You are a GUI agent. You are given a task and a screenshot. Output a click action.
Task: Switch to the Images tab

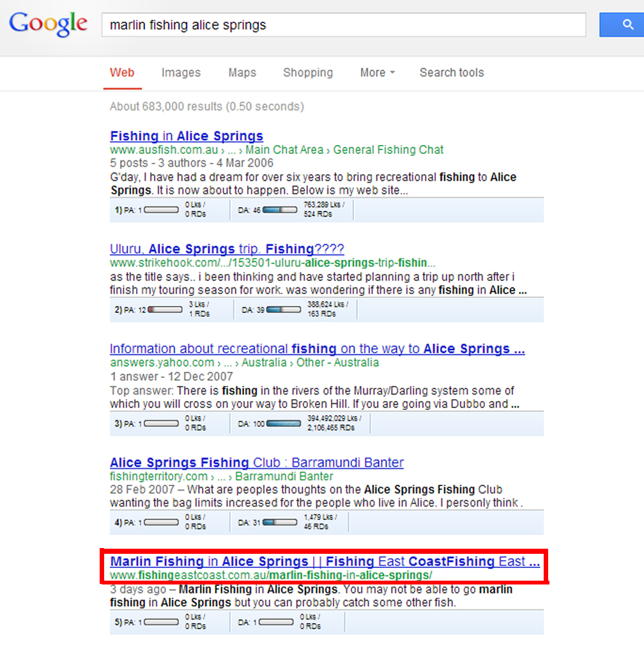(x=181, y=73)
